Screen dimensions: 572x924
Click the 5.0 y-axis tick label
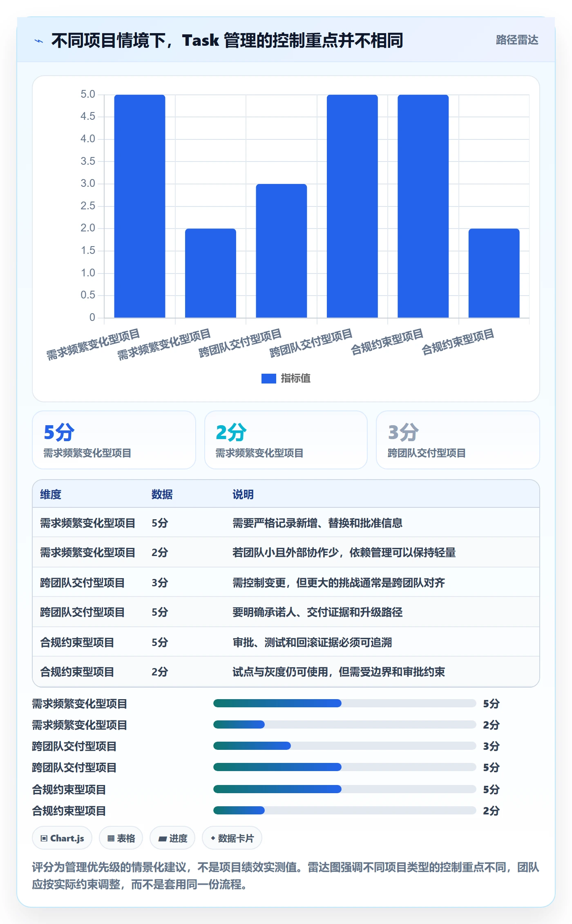click(x=88, y=94)
